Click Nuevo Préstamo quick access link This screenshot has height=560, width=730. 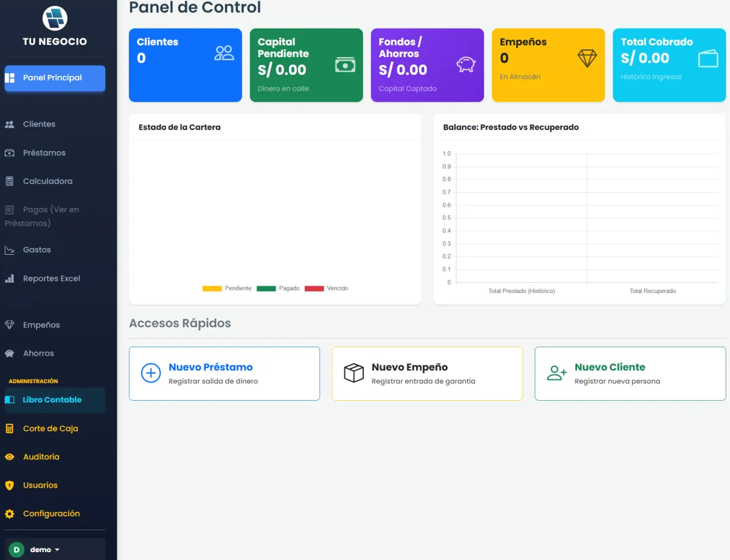click(x=224, y=373)
